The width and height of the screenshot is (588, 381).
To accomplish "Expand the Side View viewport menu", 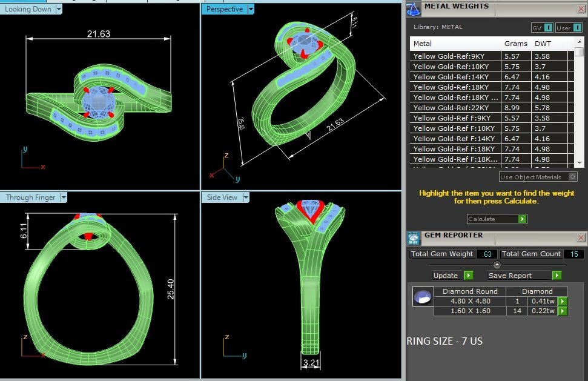I will coord(246,197).
